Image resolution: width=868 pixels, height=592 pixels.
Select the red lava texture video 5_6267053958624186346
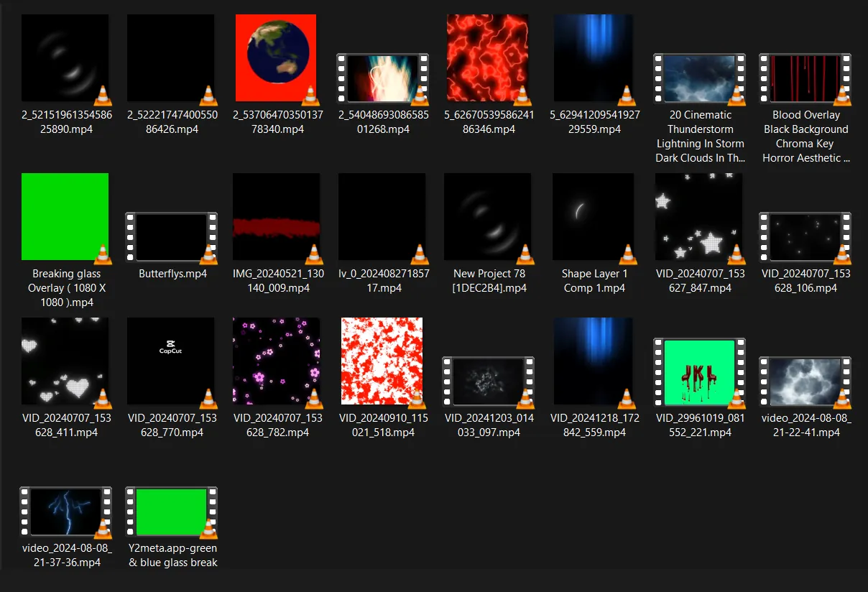pos(488,57)
